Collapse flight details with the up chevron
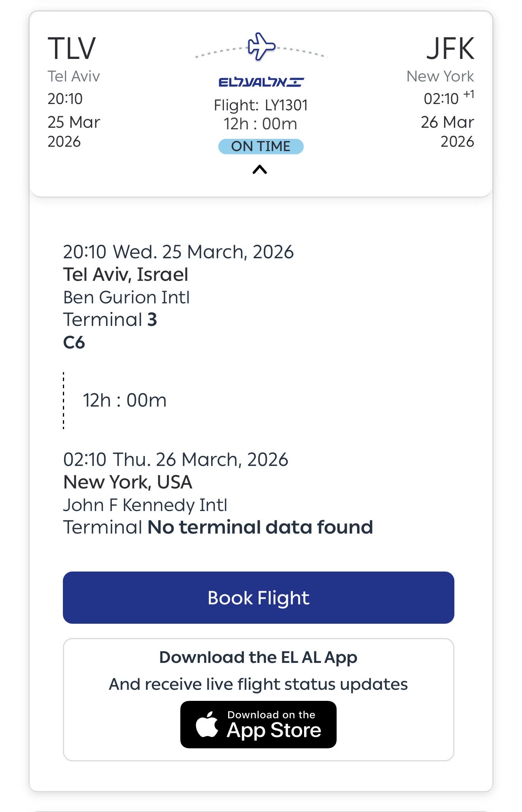This screenshot has height=812, width=522. [x=260, y=170]
